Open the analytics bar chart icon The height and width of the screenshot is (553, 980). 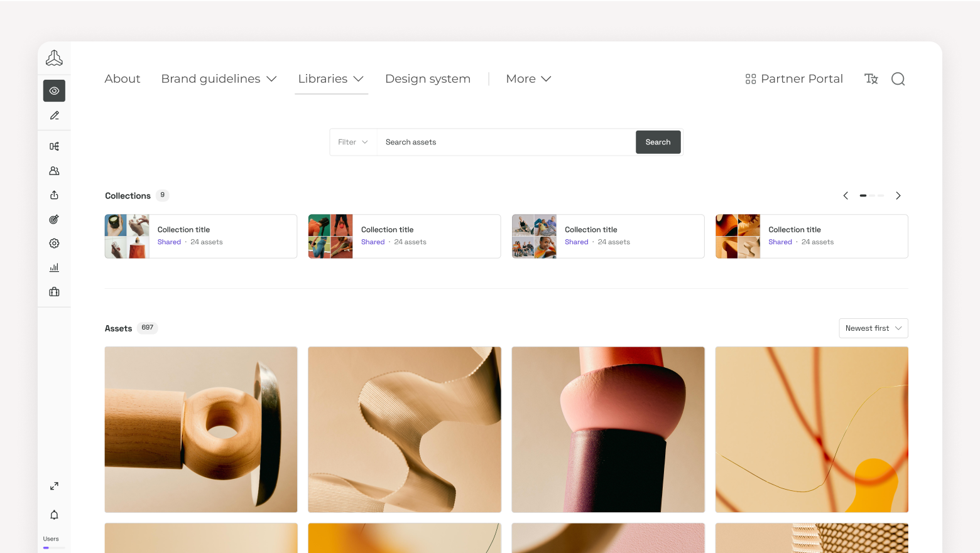(x=55, y=267)
